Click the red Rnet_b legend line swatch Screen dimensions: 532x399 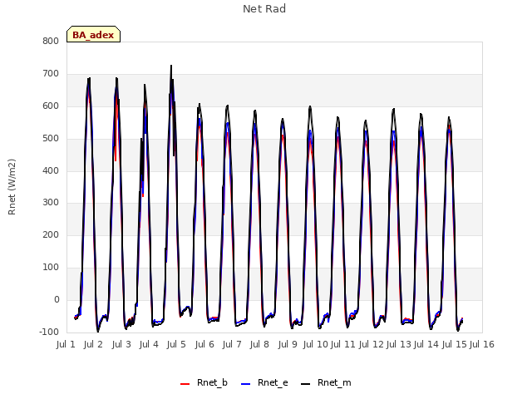coord(185,384)
